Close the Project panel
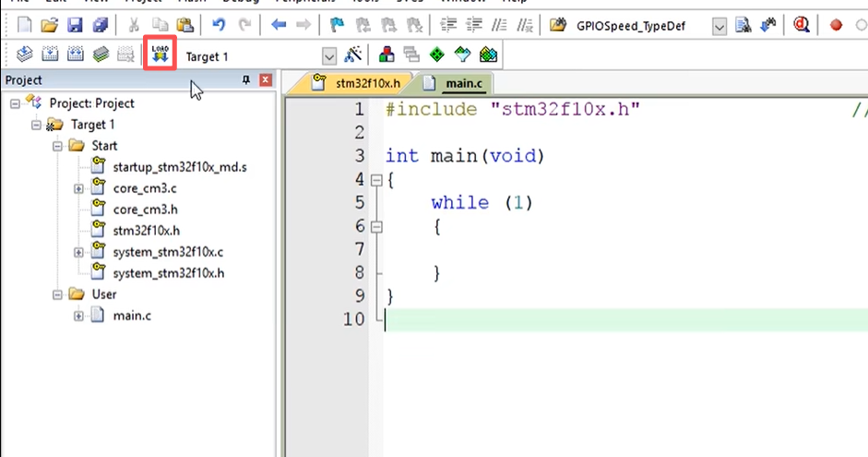Viewport: 868px width, 457px height. (x=266, y=80)
